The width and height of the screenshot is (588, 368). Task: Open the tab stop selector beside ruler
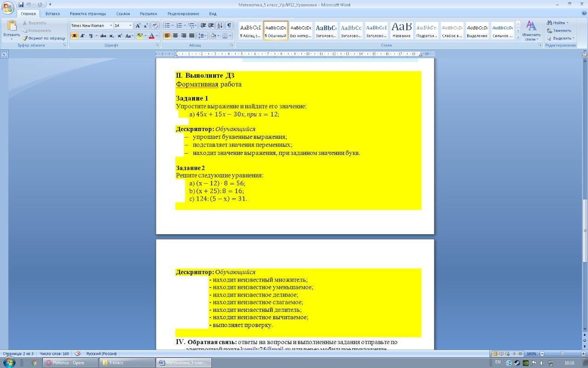tap(4, 54)
